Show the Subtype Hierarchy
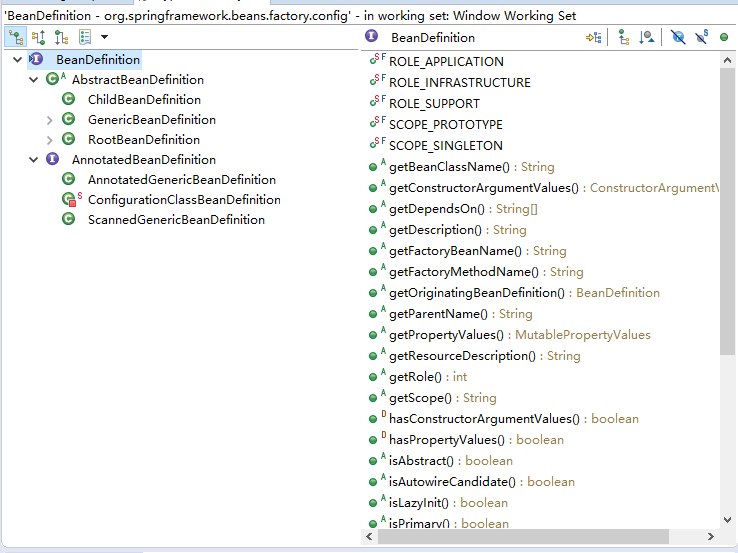Image resolution: width=738 pixels, height=553 pixels. coord(61,37)
